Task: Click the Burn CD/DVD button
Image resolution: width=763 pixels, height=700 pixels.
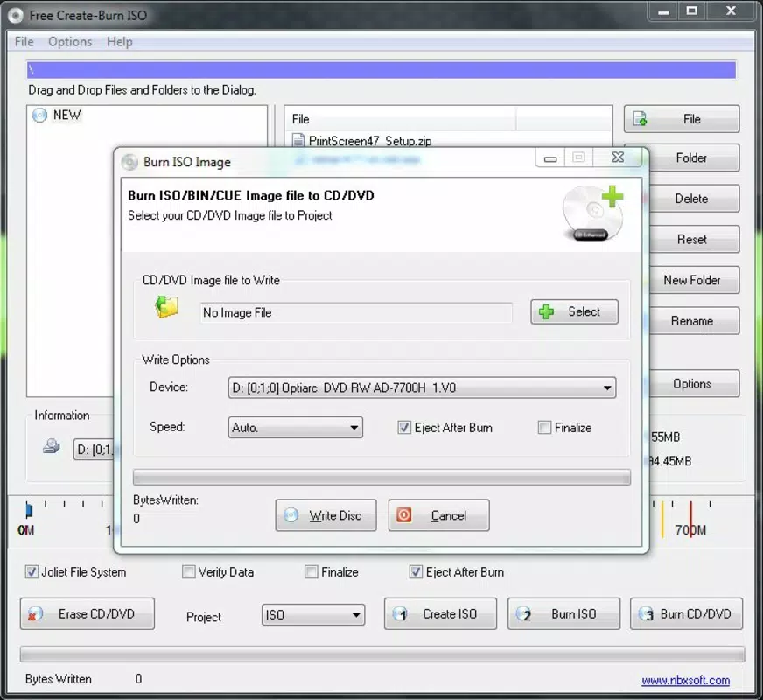Action: click(x=687, y=614)
